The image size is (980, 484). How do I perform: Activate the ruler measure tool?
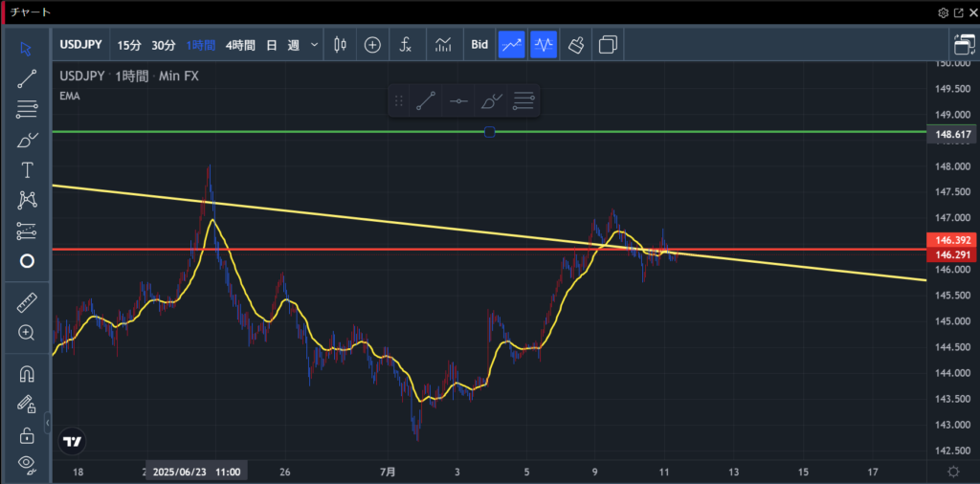pos(26,303)
